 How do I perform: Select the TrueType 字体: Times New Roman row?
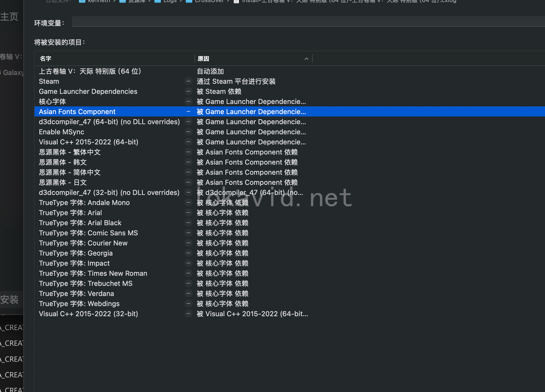click(93, 273)
